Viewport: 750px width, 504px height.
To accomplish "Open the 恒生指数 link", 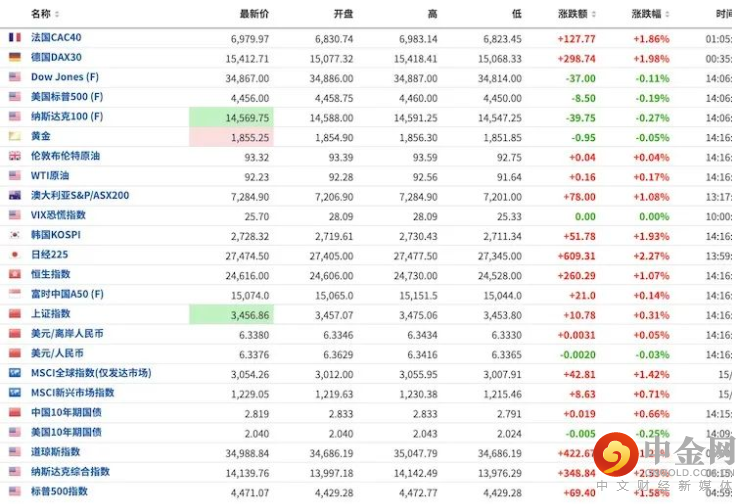I will point(51,274).
